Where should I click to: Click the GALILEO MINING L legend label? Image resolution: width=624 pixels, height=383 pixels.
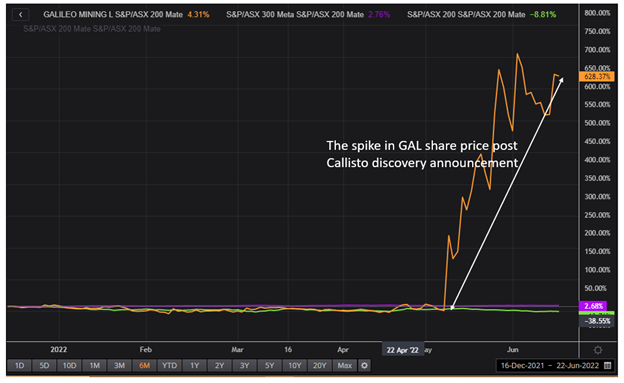pyautogui.click(x=113, y=15)
